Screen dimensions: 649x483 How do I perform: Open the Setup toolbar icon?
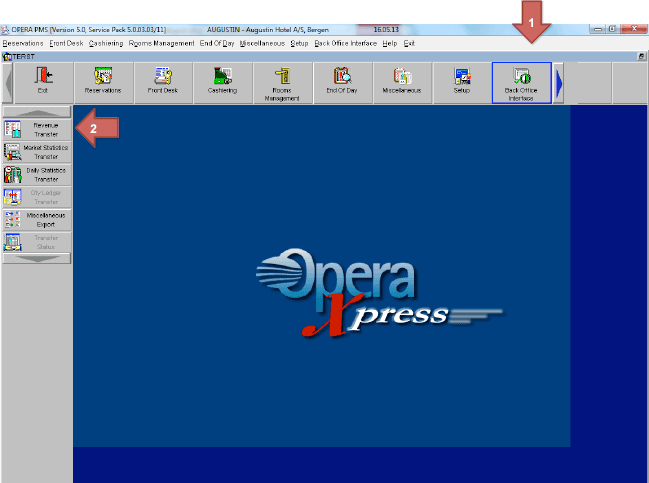(462, 83)
